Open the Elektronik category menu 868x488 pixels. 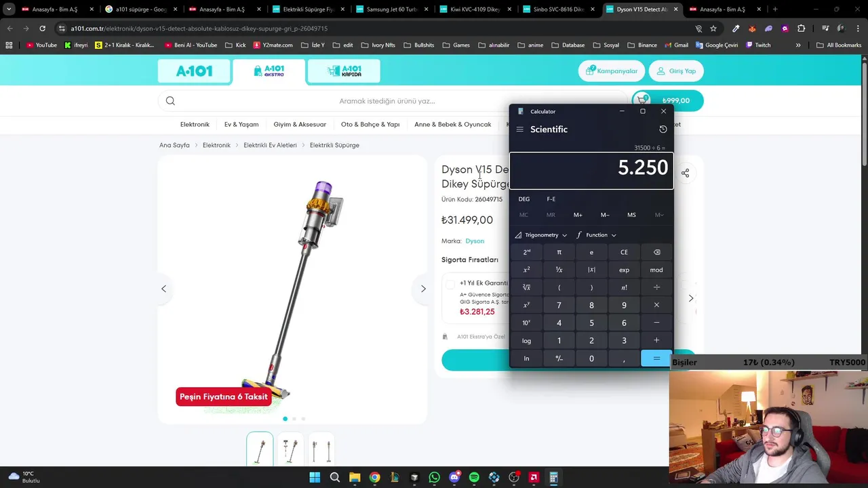coord(195,125)
